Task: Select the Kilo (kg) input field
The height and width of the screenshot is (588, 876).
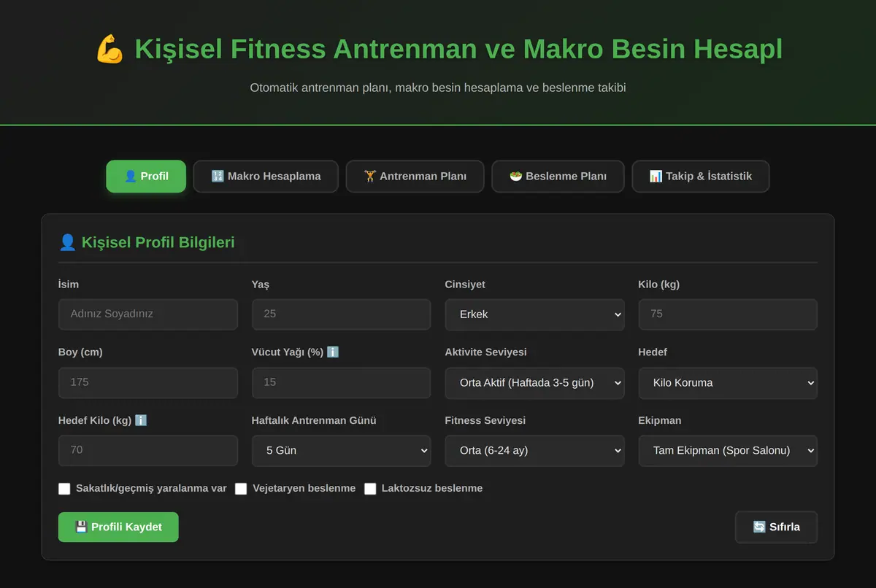Action: coord(728,314)
